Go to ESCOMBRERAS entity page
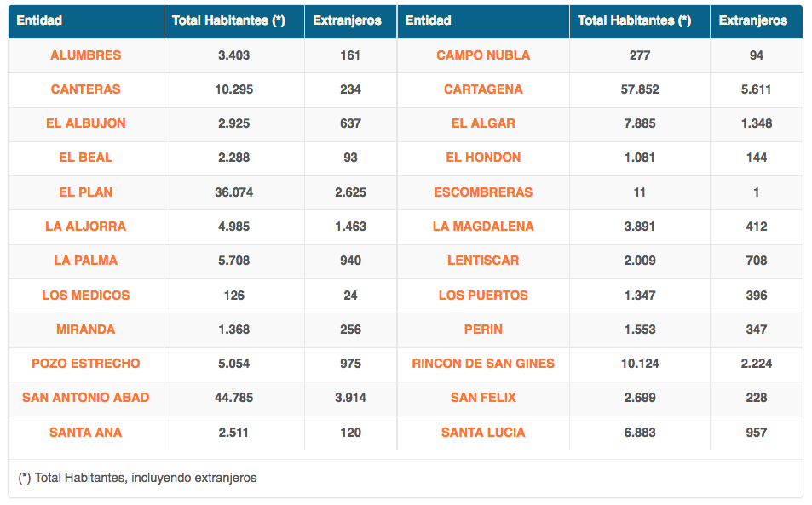 [483, 192]
